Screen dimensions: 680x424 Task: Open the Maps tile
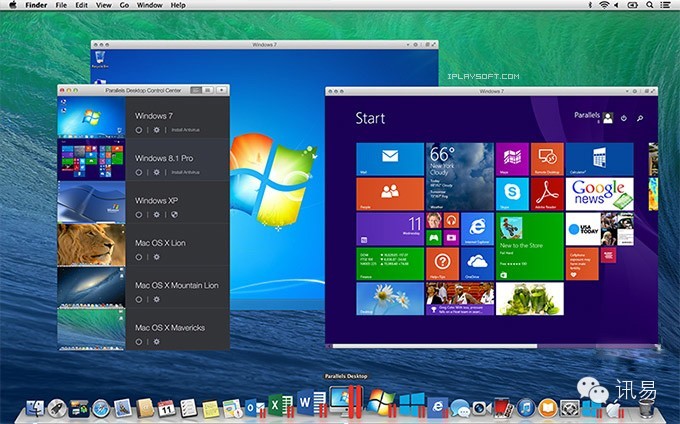coord(512,159)
